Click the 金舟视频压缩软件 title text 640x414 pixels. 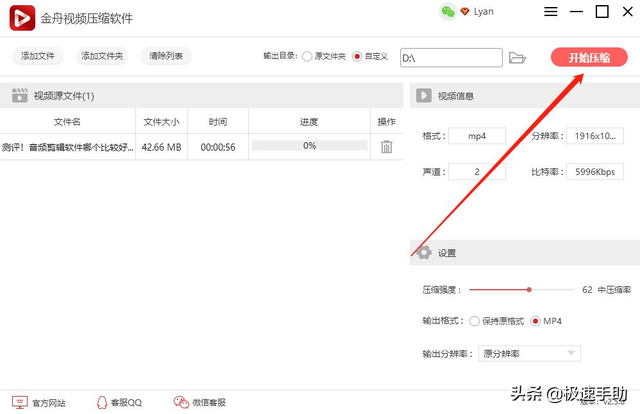(x=87, y=18)
